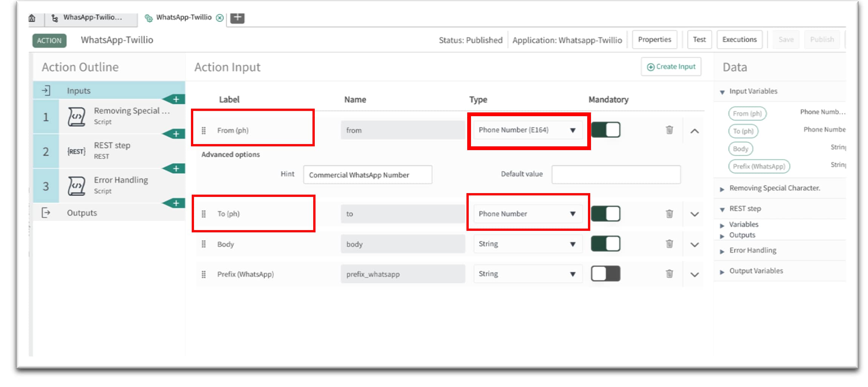Close the WhatsApp-Twillio tab
The image size is (868, 387).
220,18
